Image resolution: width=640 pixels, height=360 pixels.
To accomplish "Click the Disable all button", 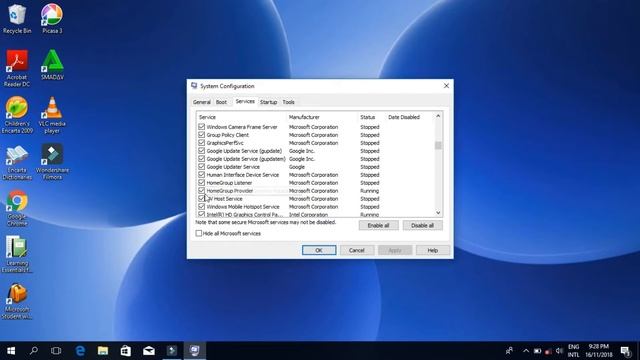I will click(x=422, y=225).
